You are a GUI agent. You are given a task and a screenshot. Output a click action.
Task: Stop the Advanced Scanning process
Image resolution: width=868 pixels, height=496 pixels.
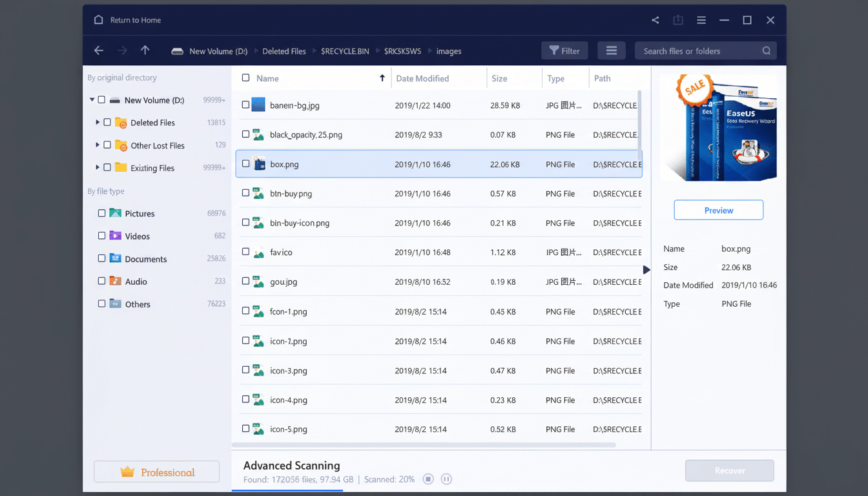(x=428, y=479)
